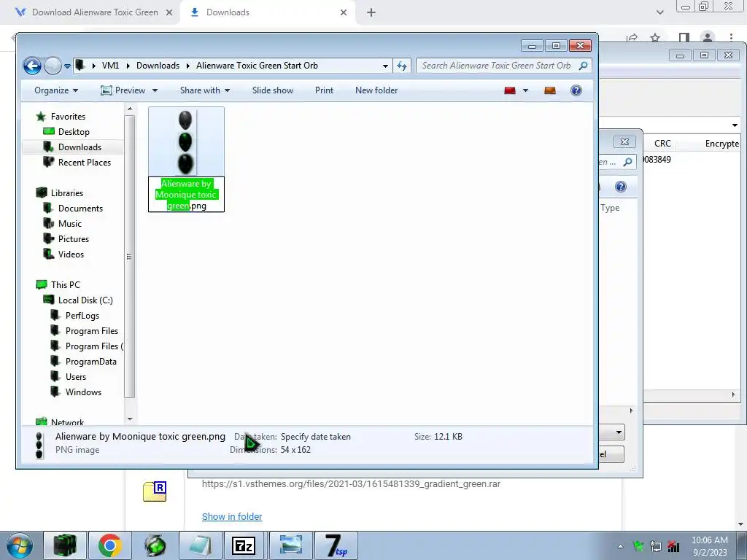
Task: Open 7-Zip from the taskbar
Action: coord(244,545)
